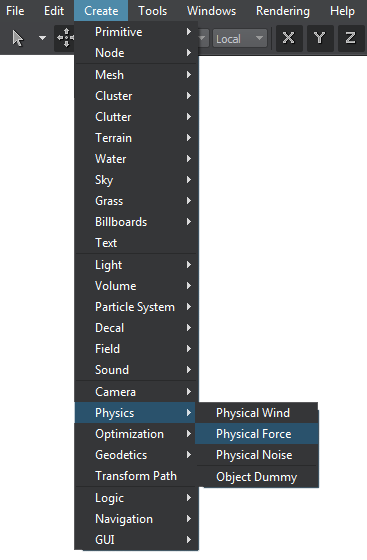Expand the Primitive submenu
This screenshot has width=367, height=560.
pos(136,32)
